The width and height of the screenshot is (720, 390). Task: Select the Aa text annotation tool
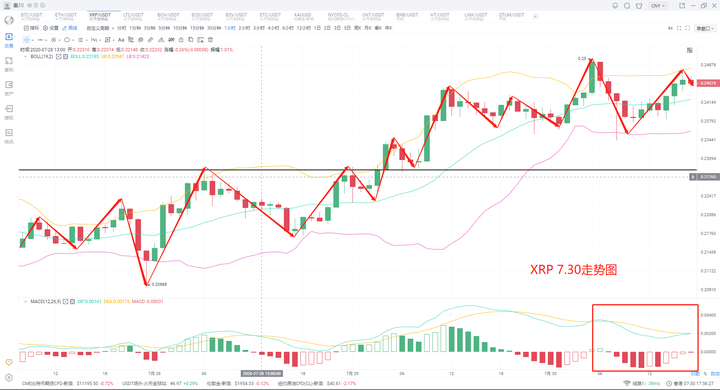tap(121, 40)
